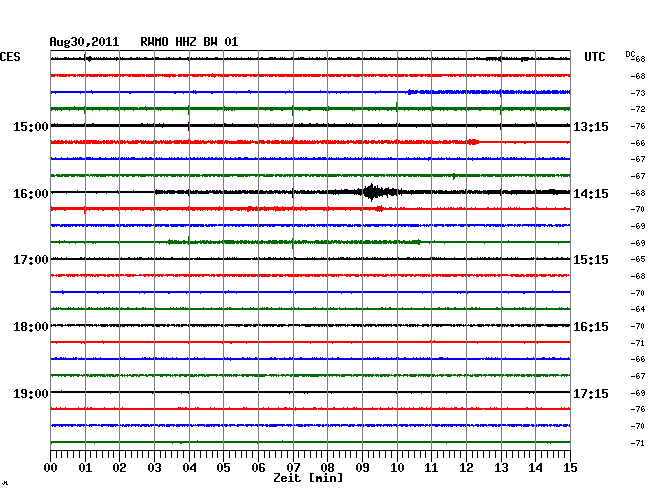Click the DC offset value "-72"

640,109
